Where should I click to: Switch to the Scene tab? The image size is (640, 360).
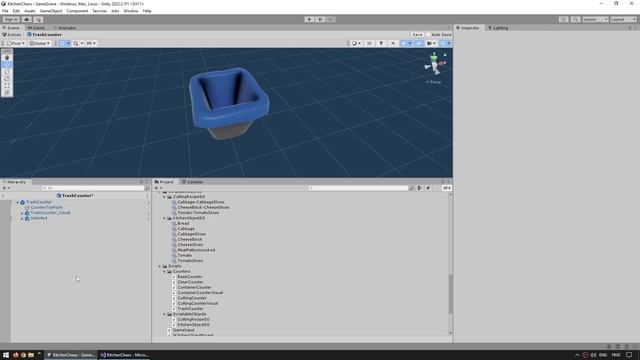[11, 28]
